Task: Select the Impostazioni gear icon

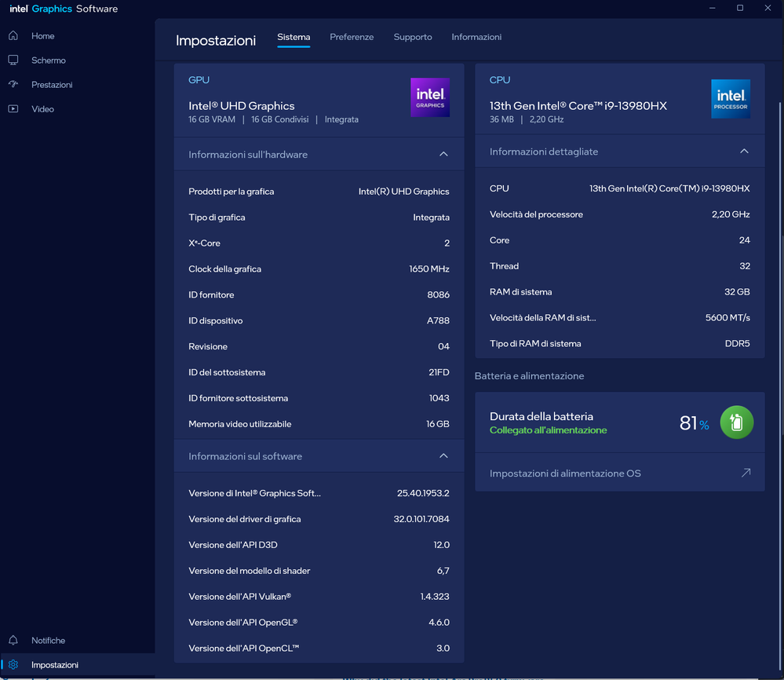Action: coord(13,664)
